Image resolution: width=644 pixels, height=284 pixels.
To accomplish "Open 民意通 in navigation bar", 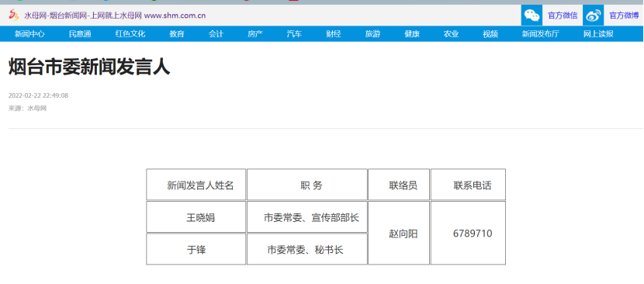I will point(80,34).
